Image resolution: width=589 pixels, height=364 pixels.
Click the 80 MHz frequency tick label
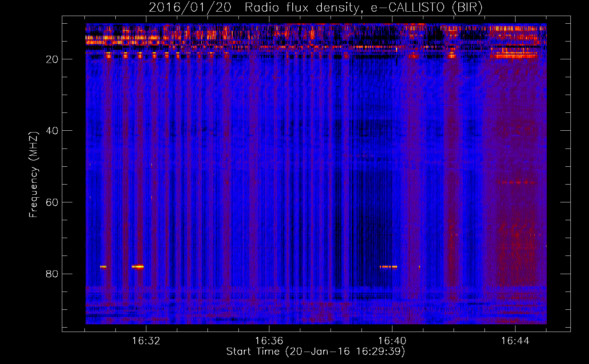[x=52, y=274]
